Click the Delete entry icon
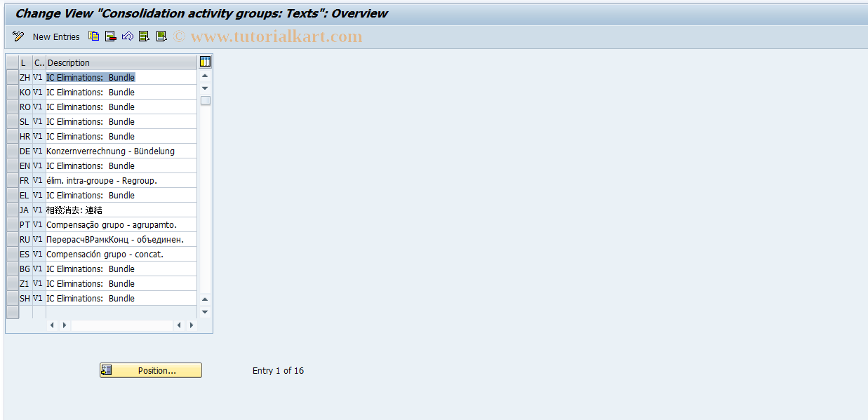This screenshot has height=420, width=868. coord(110,36)
